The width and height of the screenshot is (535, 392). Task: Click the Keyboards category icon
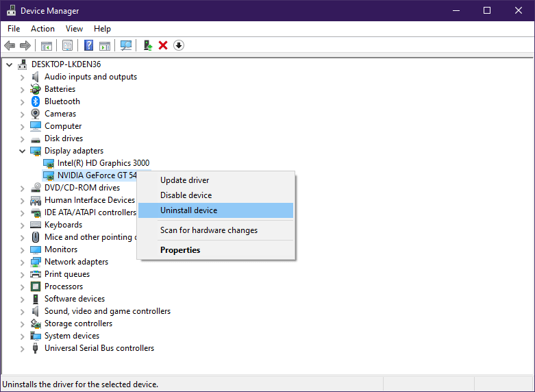point(36,225)
